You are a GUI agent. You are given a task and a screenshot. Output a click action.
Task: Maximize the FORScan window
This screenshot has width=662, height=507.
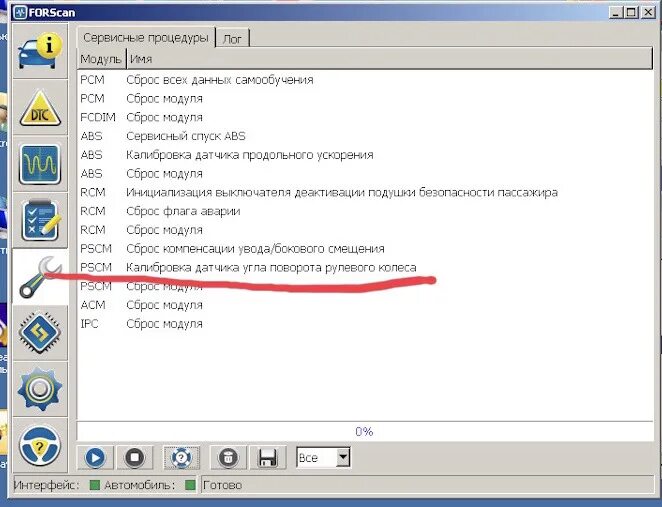click(631, 12)
